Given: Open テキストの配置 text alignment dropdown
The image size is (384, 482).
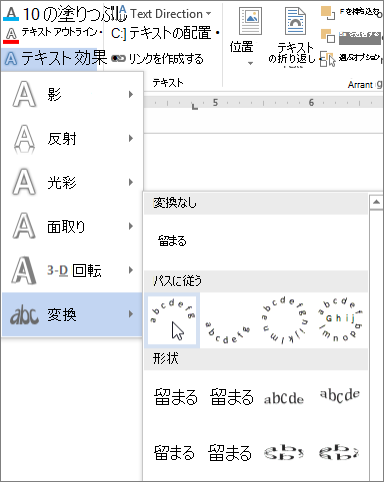Looking at the screenshot, I should [x=165, y=33].
